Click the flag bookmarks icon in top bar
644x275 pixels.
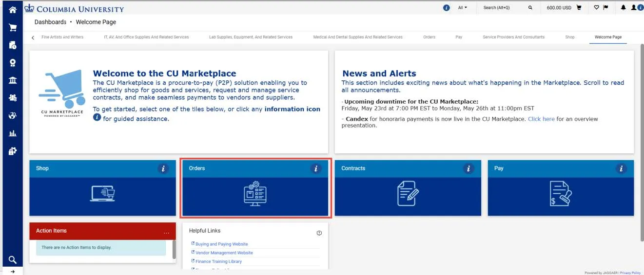[x=606, y=8]
